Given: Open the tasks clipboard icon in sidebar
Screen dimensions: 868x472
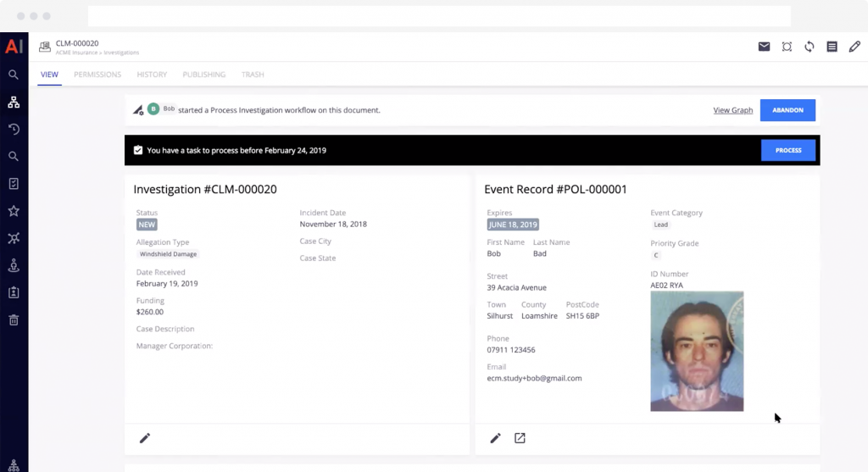Looking at the screenshot, I should click(x=14, y=184).
